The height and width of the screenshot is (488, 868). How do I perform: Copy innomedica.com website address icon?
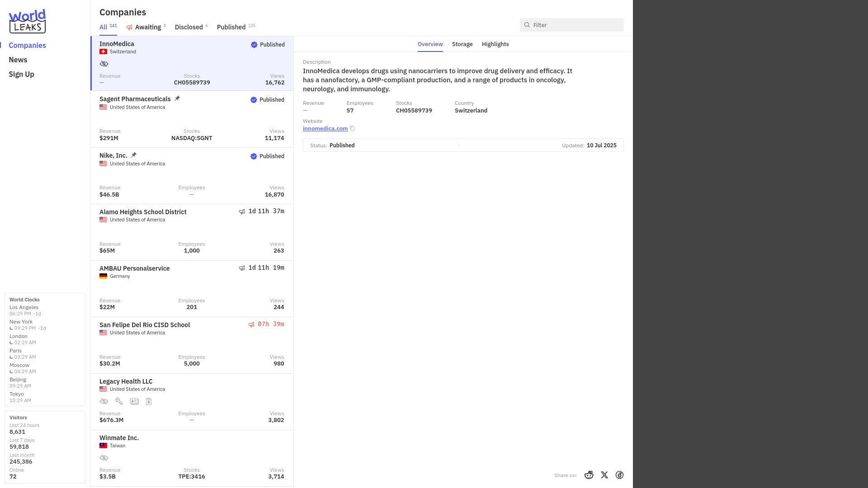point(352,129)
